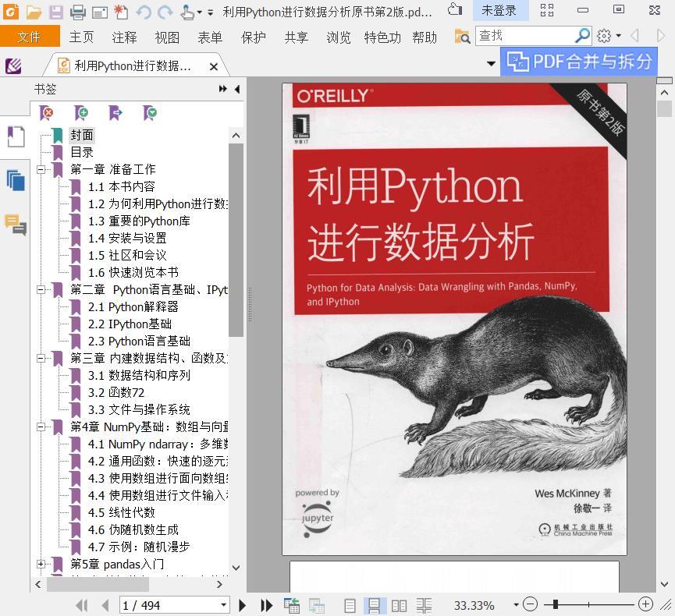675x616 pixels.
Task: Go to last page button
Action: click(x=266, y=605)
